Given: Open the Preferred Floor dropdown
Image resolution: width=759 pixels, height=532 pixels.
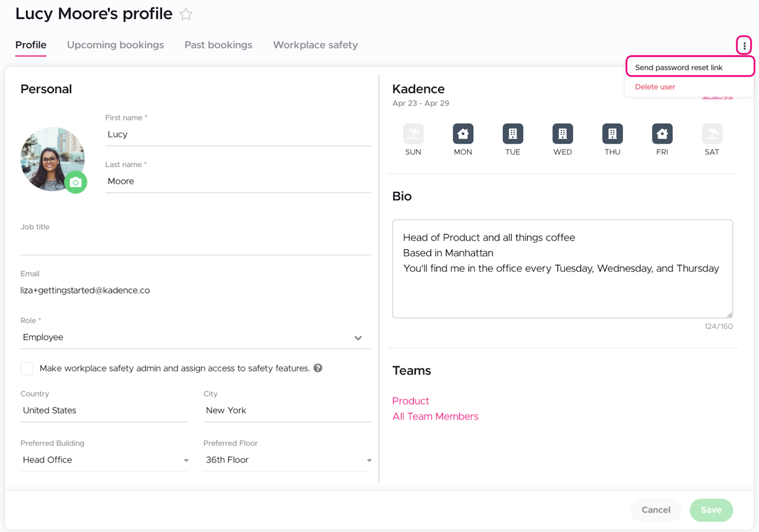Looking at the screenshot, I should 369,460.
